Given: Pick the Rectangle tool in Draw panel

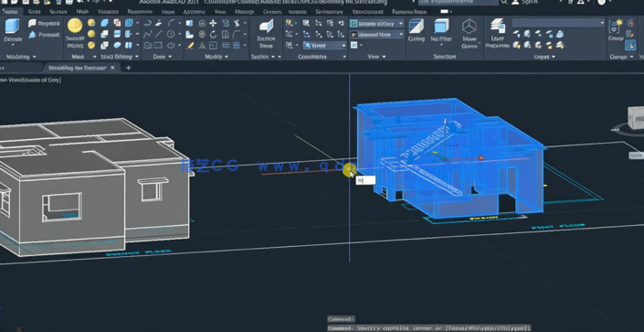Looking at the screenshot, I should coord(159,45).
